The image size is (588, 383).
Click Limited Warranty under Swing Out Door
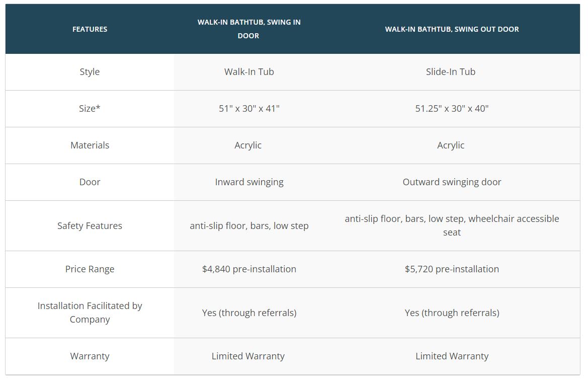pyautogui.click(x=452, y=356)
